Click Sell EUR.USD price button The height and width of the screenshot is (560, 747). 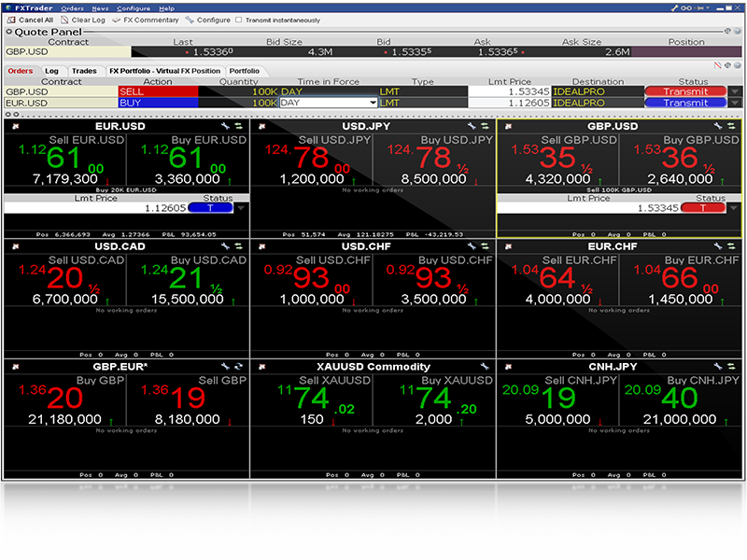[64, 160]
